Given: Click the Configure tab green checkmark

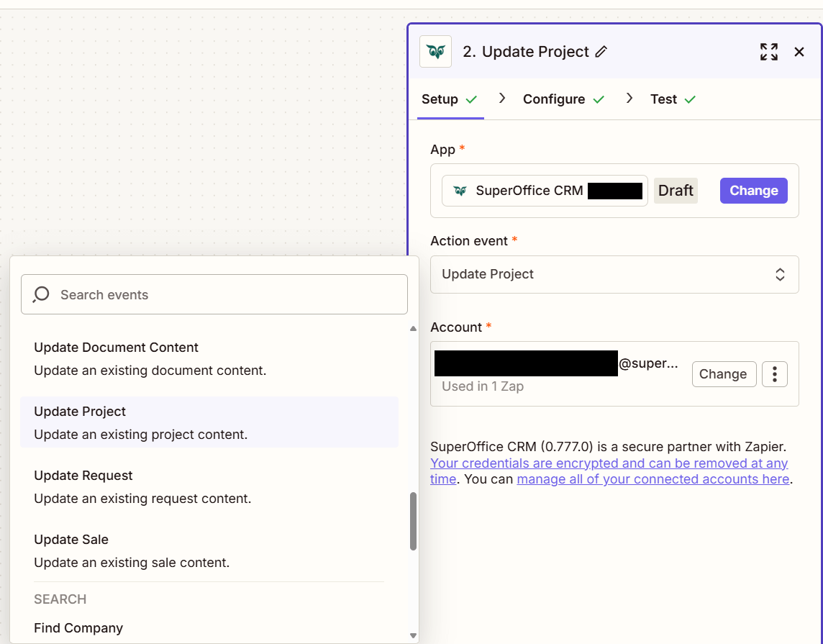Looking at the screenshot, I should [599, 99].
